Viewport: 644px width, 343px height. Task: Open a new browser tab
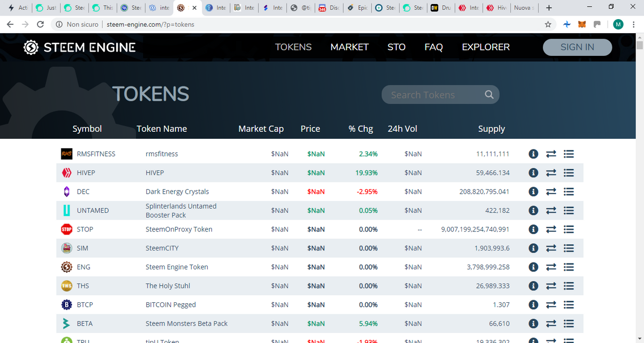[549, 8]
